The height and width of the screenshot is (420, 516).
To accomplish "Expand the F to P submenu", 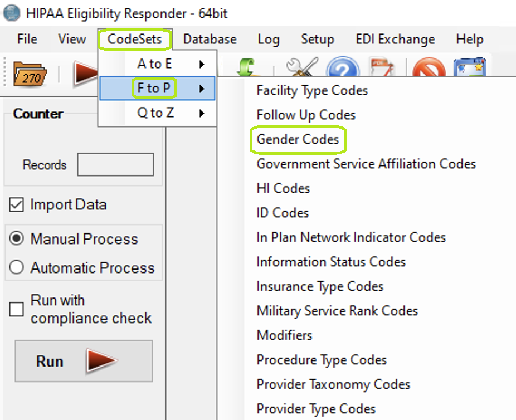I will (157, 88).
